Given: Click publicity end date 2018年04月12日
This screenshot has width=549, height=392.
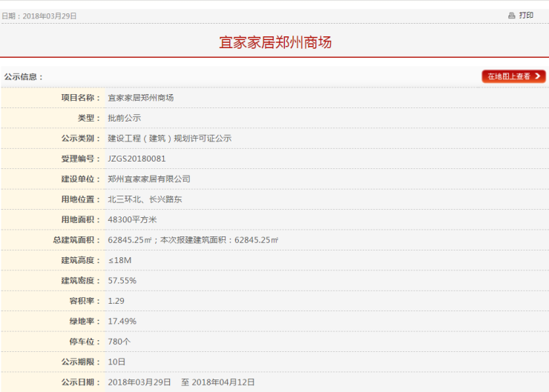Looking at the screenshot, I should [x=223, y=382].
